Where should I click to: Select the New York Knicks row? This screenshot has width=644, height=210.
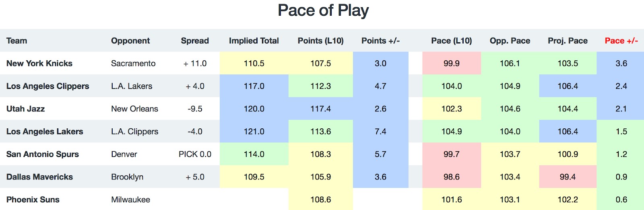tap(322, 63)
